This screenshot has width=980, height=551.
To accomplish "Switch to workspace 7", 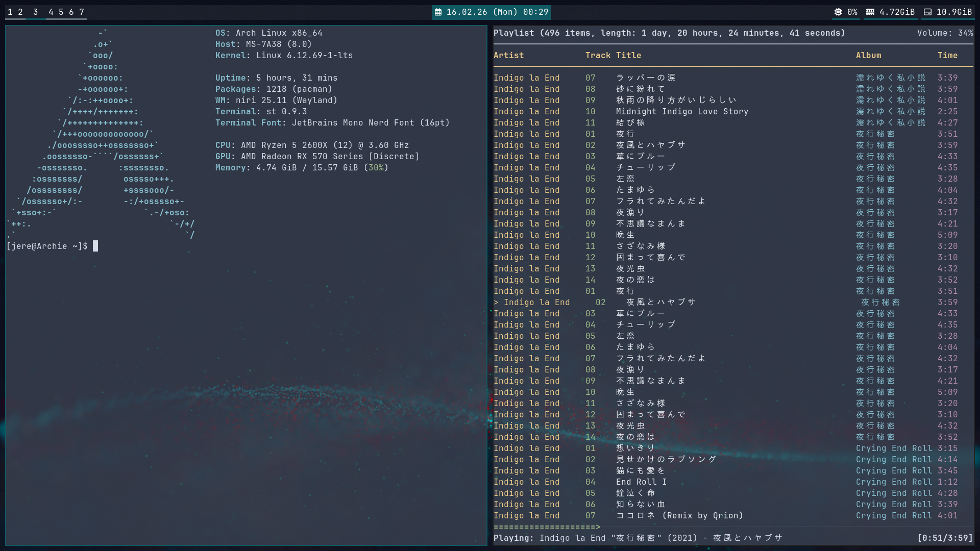I will click(82, 12).
